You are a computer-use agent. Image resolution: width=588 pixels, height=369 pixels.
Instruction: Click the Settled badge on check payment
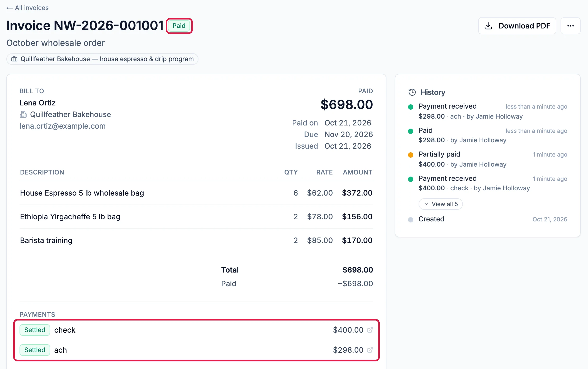click(35, 330)
